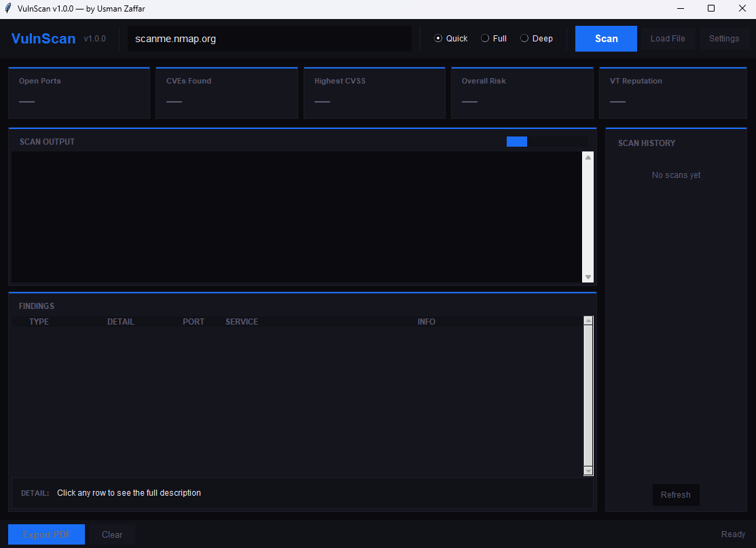756x548 pixels.
Task: Maximize the VulnScan window
Action: (x=711, y=8)
